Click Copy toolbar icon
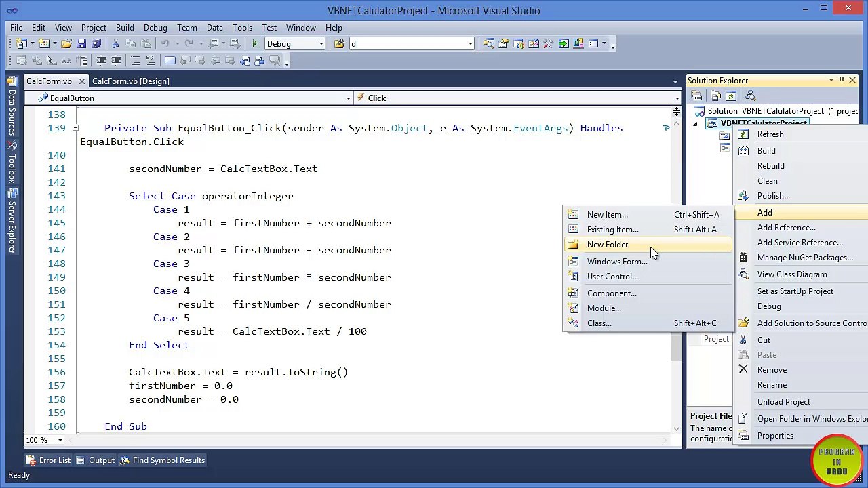This screenshot has height=488, width=868. point(130,43)
